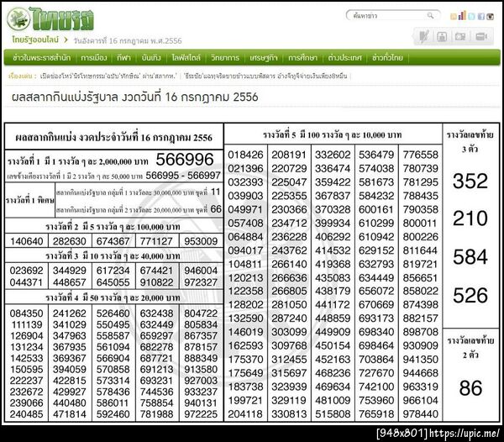Click fourth prize number 240485
Viewport: 504px width, 442px height.
[x=26, y=414]
